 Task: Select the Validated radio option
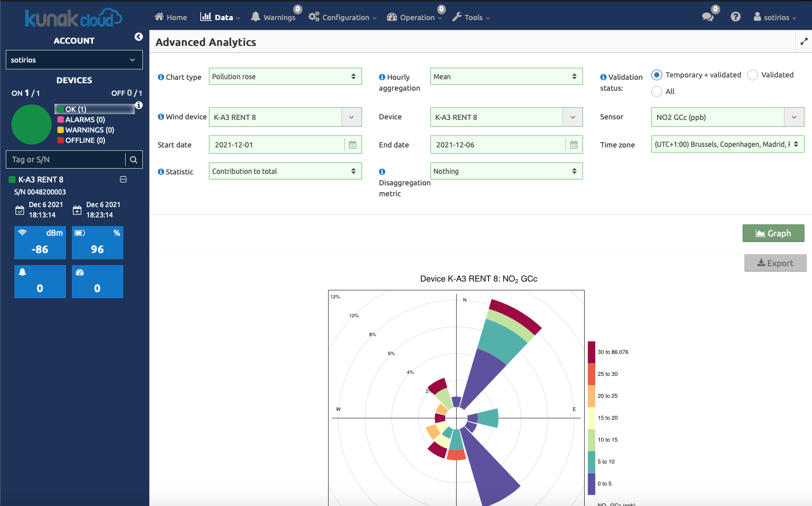point(753,75)
